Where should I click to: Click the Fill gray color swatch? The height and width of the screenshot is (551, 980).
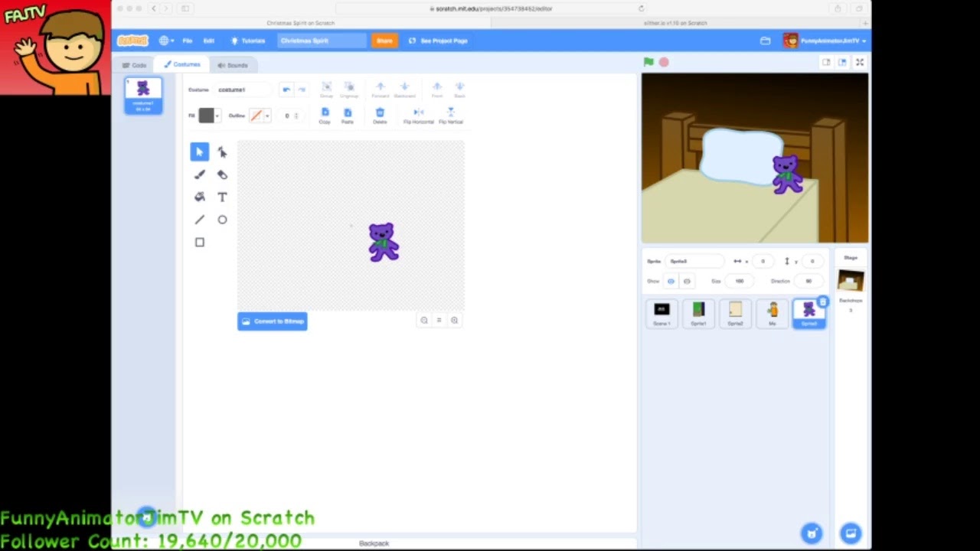coord(206,116)
